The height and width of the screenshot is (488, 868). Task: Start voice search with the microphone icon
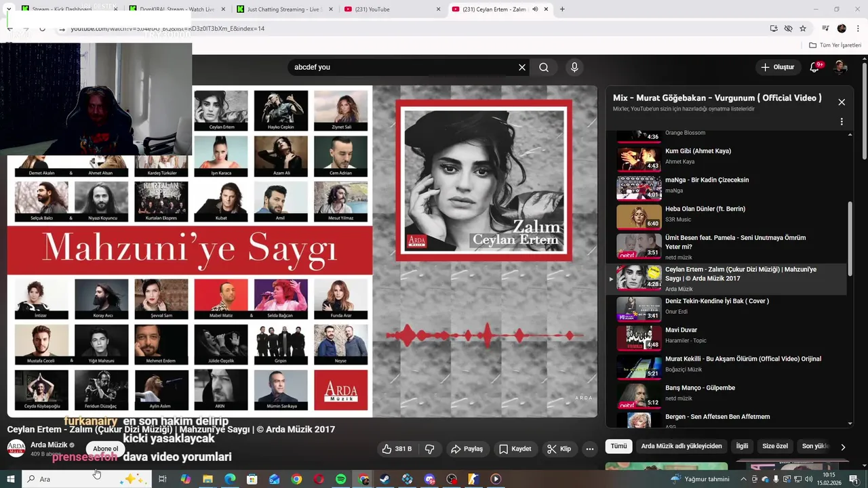pos(574,67)
